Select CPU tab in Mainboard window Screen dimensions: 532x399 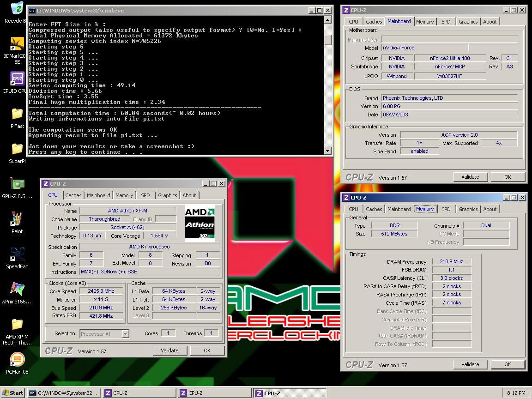pyautogui.click(x=353, y=22)
